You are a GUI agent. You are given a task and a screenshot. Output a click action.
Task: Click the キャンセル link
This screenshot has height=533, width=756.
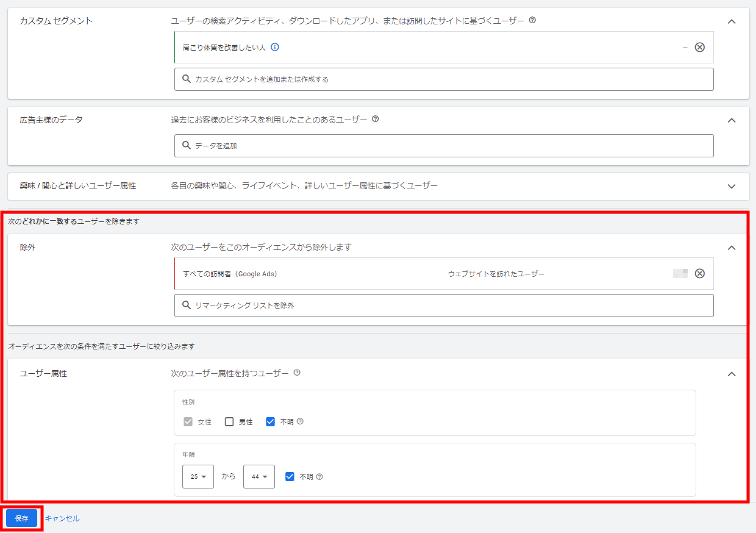pyautogui.click(x=62, y=518)
